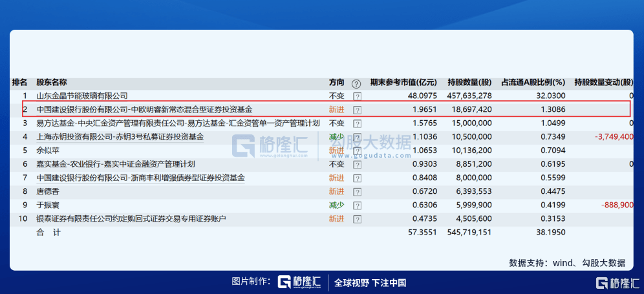Click the 持股数量(股) column header
This screenshot has height=294, width=644.
469,82
